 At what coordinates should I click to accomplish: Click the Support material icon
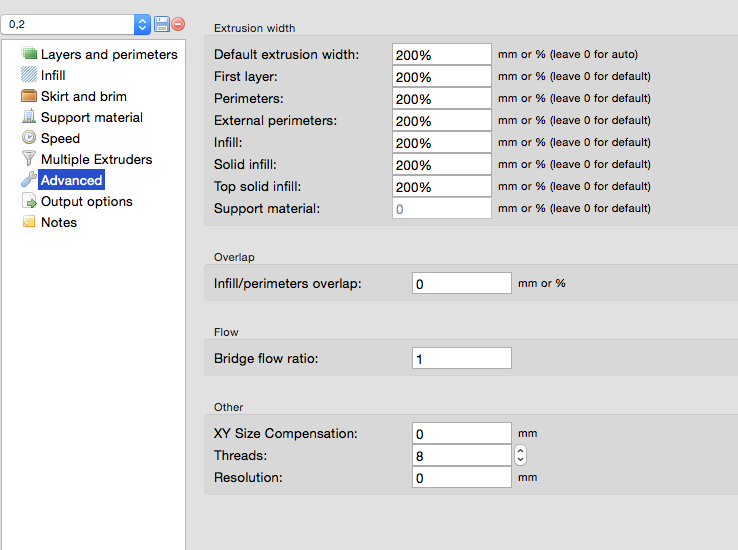(29, 117)
